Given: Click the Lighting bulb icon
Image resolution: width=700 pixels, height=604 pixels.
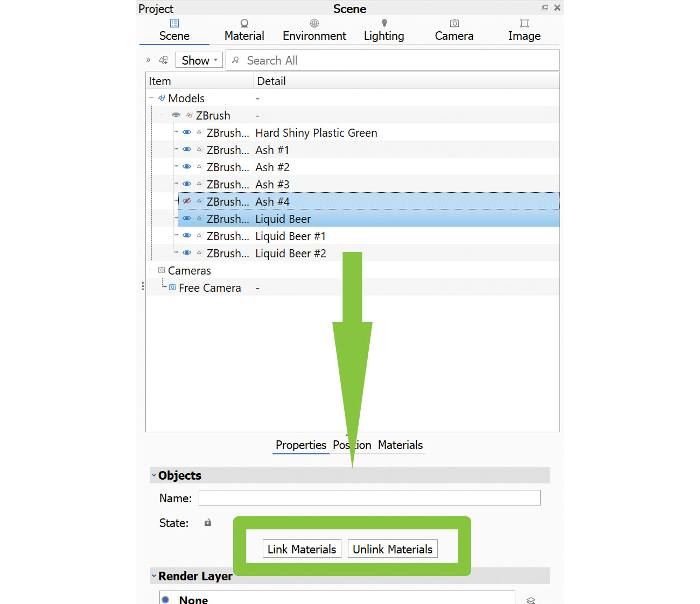Looking at the screenshot, I should click(x=384, y=23).
